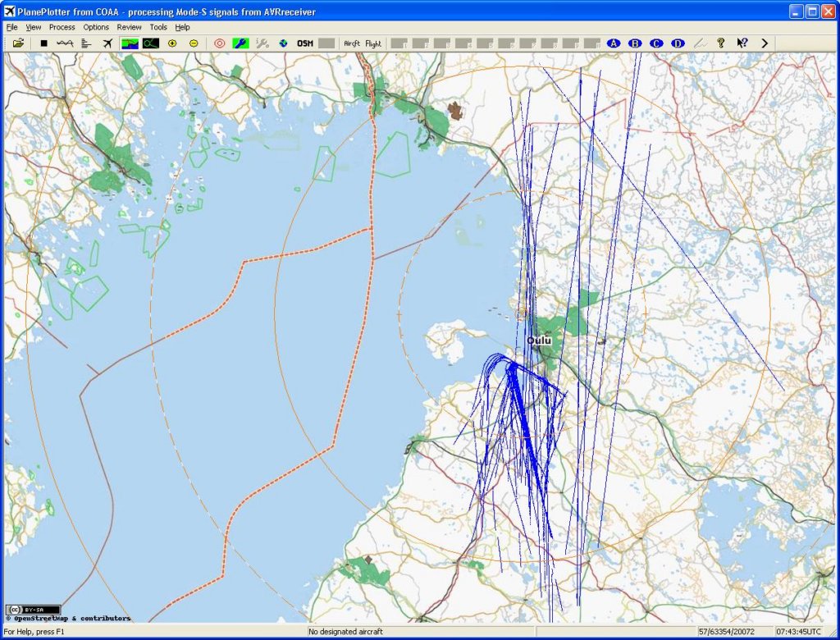The width and height of the screenshot is (840, 640).
Task: Click the blue circle D quick button
Action: [677, 43]
